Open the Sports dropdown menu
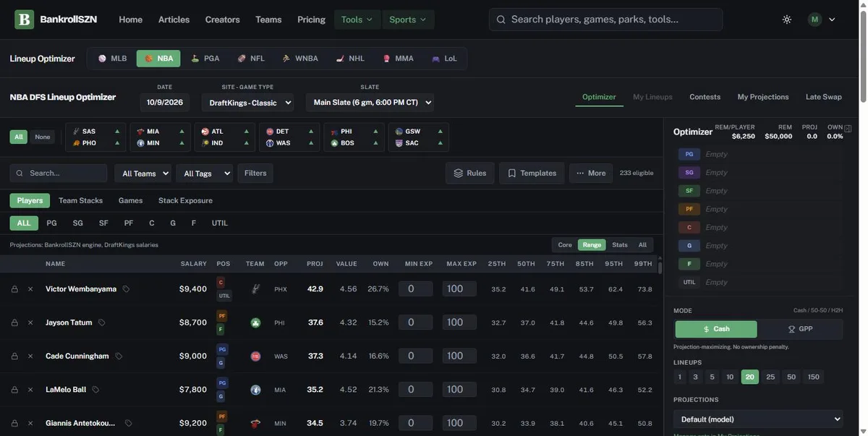 (408, 20)
